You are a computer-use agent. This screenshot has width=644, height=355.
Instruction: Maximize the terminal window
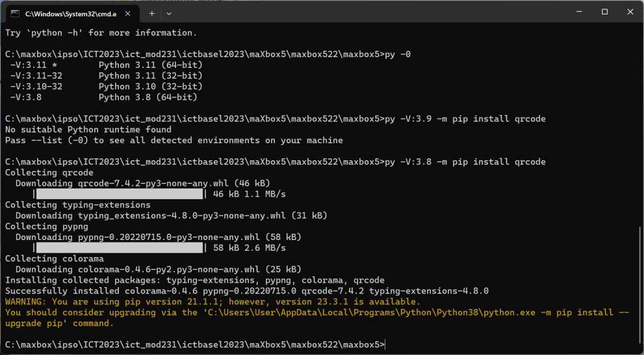[604, 12]
